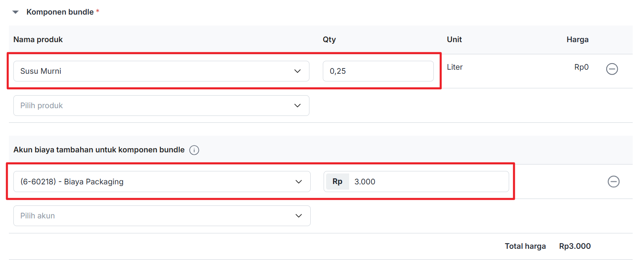
Task: Remove the Biaya Packaging cost row
Action: coord(613,182)
